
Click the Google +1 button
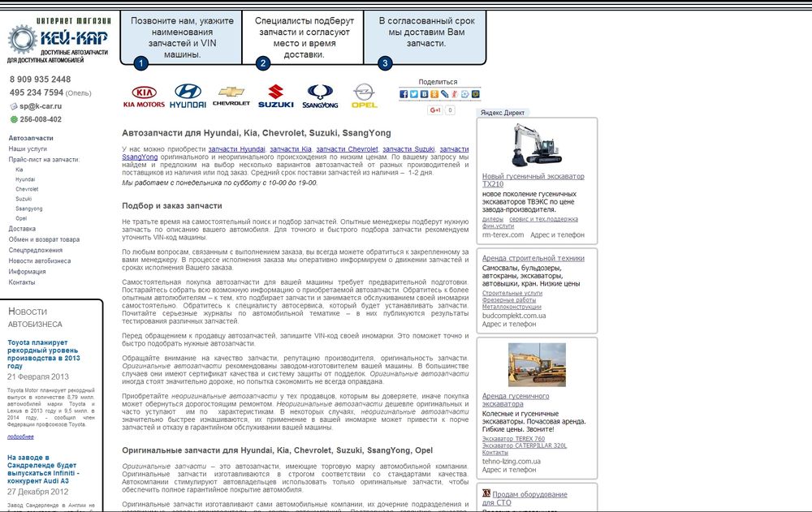point(435,110)
